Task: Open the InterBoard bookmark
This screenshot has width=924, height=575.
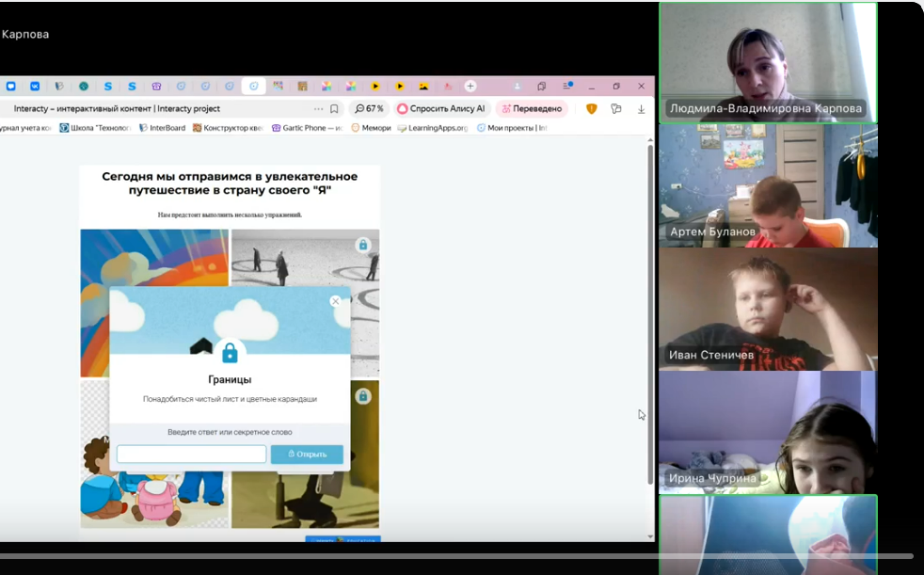Action: tap(163, 128)
